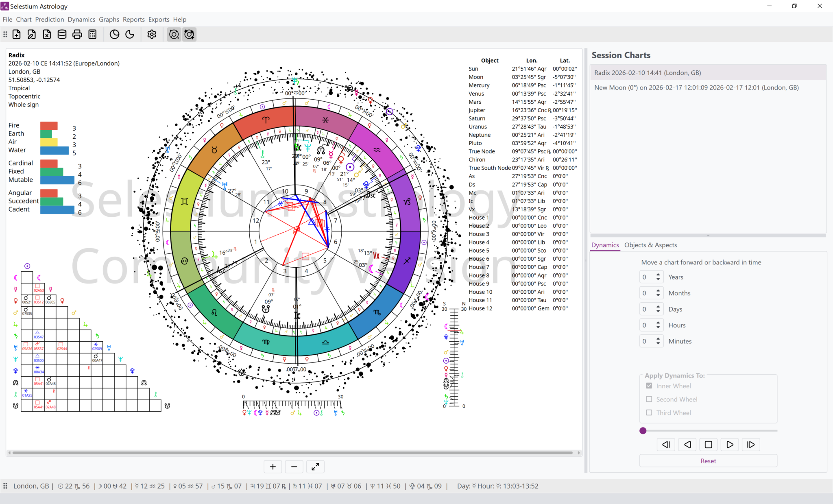Viewport: 833px width, 504px height.
Task: Expand chart to fullscreen view
Action: (x=315, y=467)
